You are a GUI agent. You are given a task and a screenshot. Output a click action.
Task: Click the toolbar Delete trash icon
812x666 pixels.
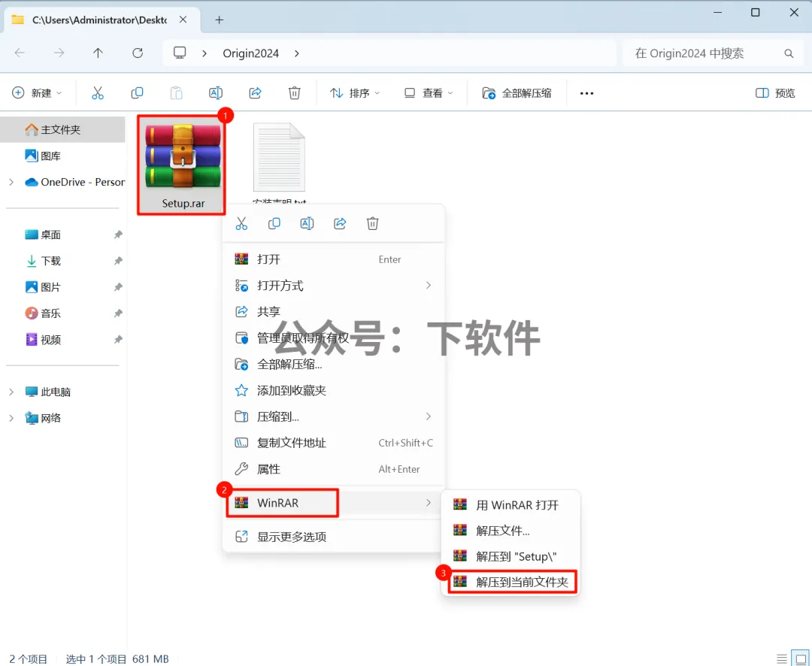click(294, 93)
